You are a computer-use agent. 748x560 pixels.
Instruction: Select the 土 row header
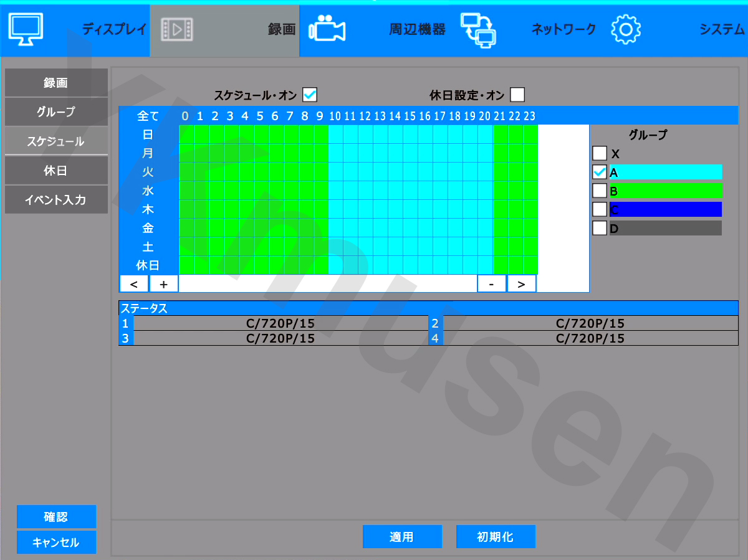click(x=148, y=246)
